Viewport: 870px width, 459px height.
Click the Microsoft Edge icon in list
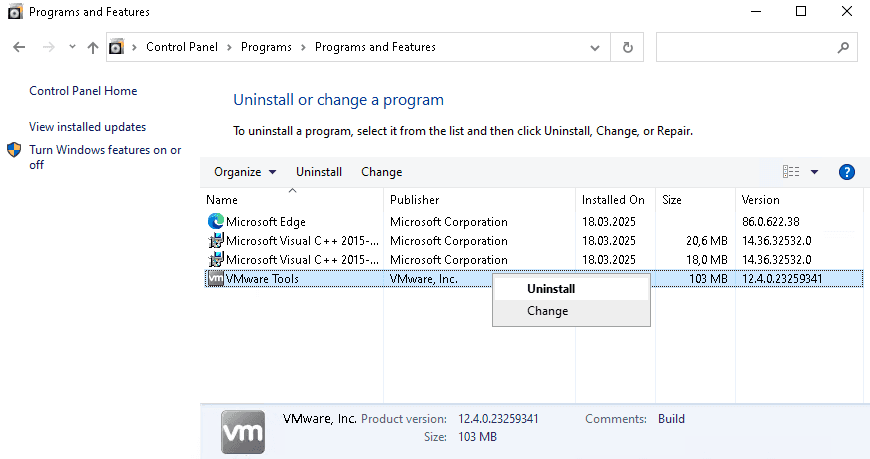pos(215,221)
